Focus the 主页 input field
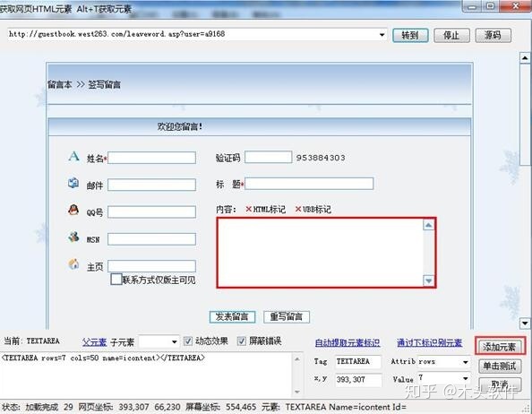Screen dimensions: 532x414 click(151, 266)
